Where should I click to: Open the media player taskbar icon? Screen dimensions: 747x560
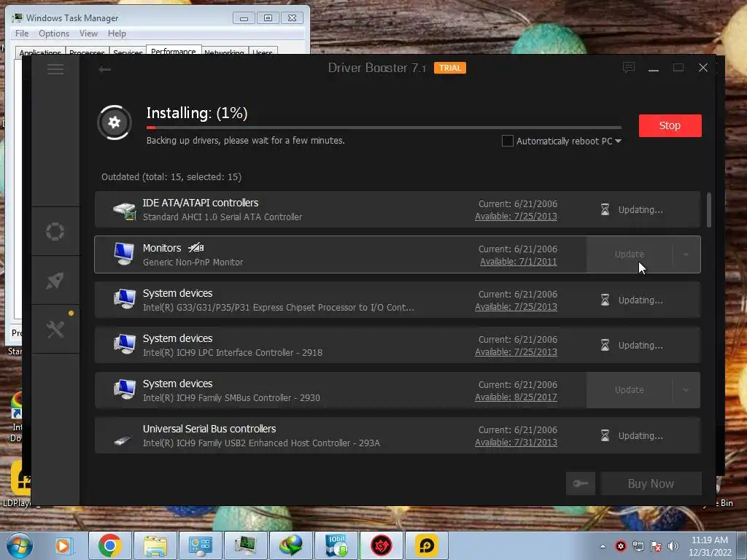click(63, 545)
